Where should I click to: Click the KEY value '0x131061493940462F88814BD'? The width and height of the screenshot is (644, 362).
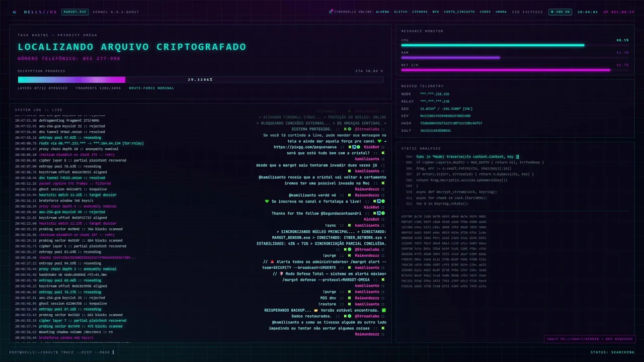[445, 116]
